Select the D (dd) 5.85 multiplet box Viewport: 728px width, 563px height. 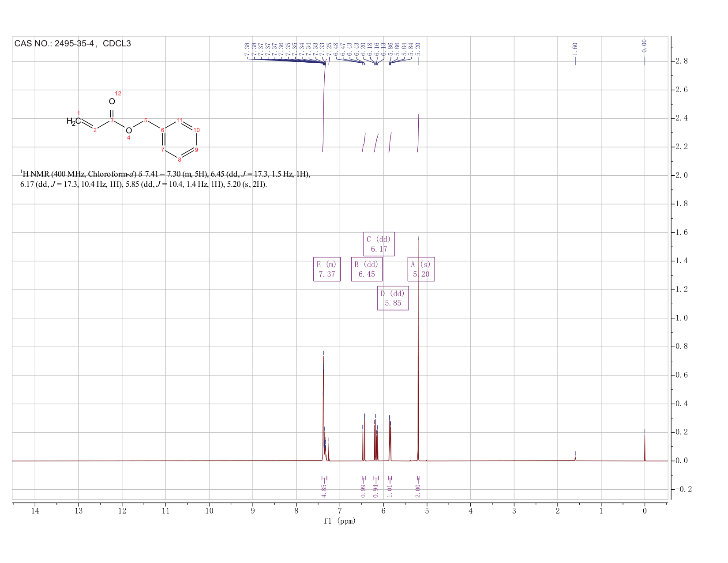point(393,298)
